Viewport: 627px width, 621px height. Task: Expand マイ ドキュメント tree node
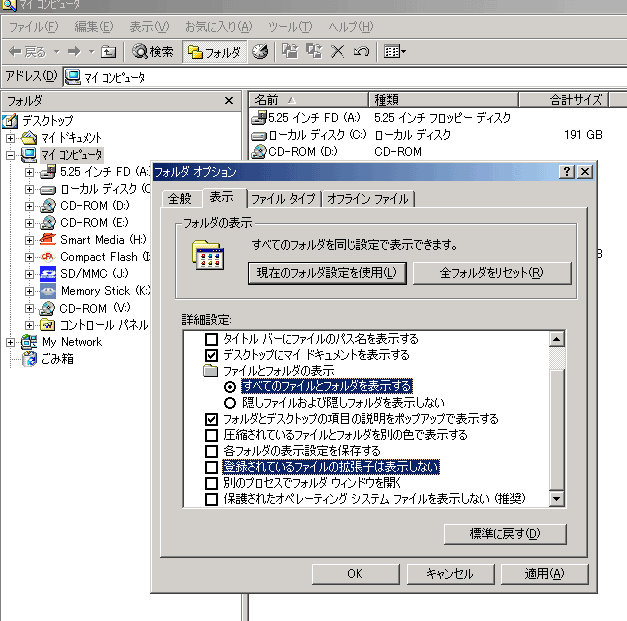tap(10, 138)
